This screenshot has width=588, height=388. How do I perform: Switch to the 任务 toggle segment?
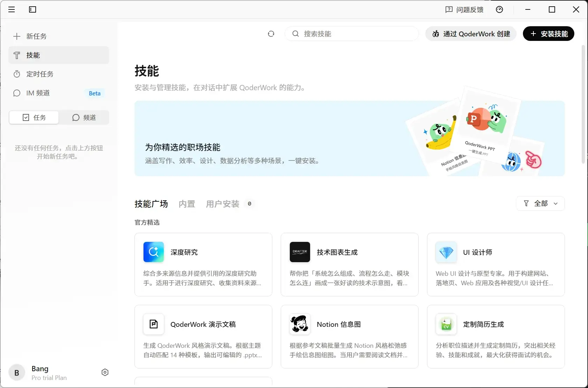(x=34, y=117)
